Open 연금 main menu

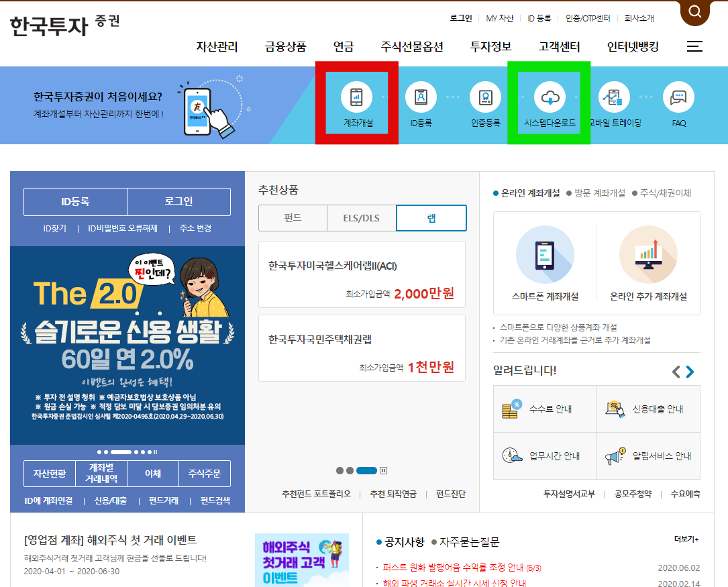[344, 46]
